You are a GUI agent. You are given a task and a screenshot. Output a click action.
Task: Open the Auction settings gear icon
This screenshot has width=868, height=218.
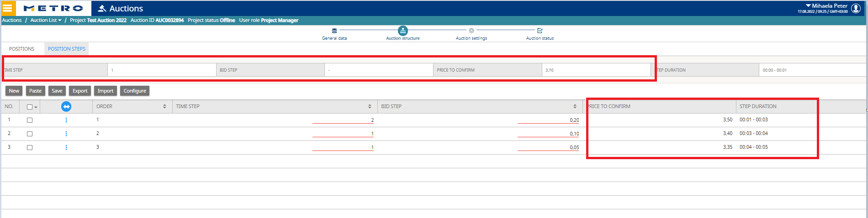pyautogui.click(x=471, y=31)
